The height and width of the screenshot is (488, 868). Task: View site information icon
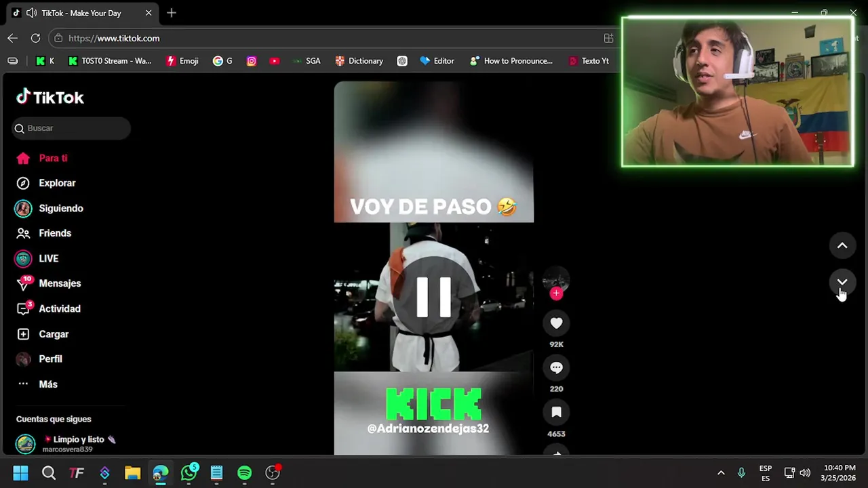59,38
